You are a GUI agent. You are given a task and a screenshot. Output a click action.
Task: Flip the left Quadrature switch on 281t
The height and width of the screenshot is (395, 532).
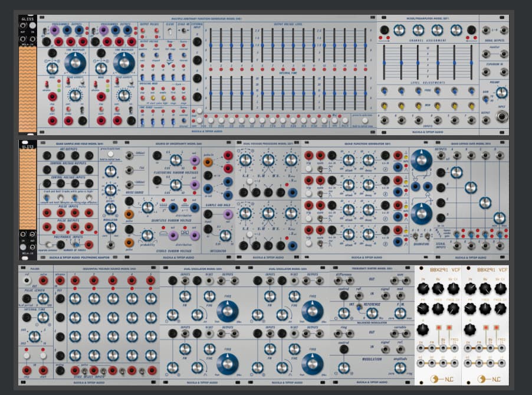415,236
